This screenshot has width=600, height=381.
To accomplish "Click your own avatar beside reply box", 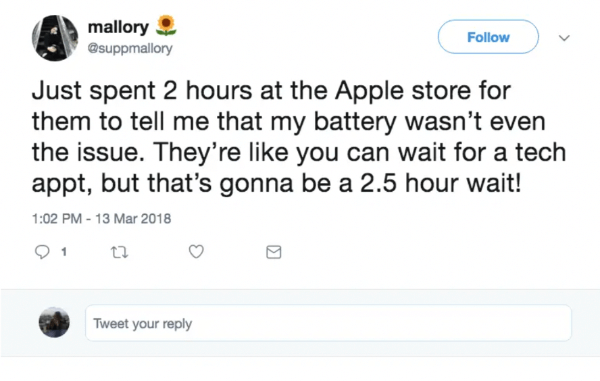I will pos(54,322).
